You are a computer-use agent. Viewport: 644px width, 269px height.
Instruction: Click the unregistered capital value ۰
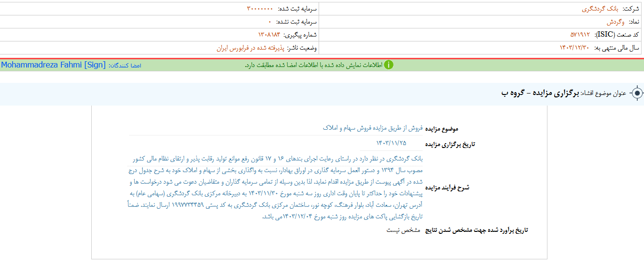coord(270,22)
